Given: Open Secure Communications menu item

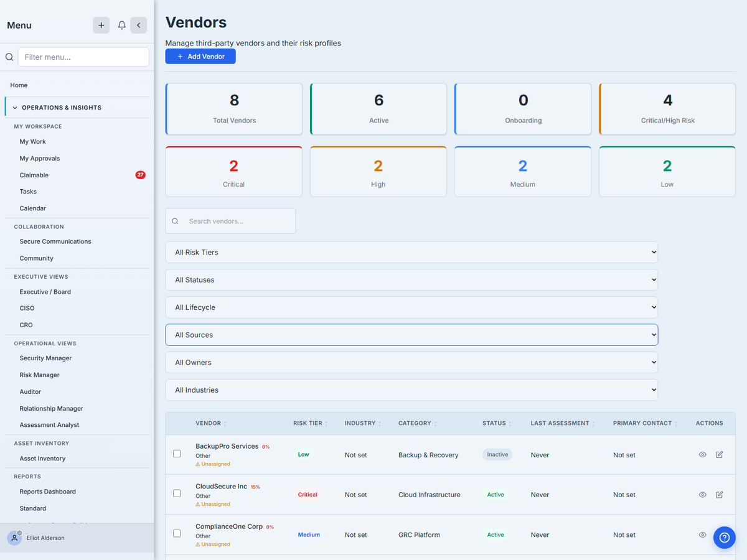Looking at the screenshot, I should pos(55,241).
